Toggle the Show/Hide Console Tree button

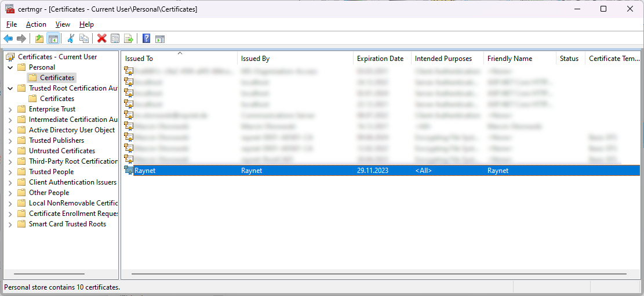tap(53, 39)
